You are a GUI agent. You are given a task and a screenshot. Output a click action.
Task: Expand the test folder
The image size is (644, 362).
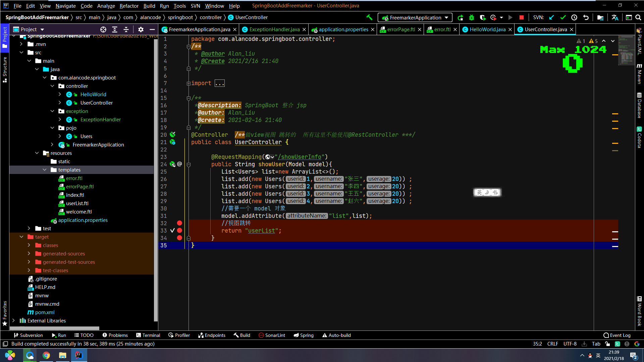29,229
